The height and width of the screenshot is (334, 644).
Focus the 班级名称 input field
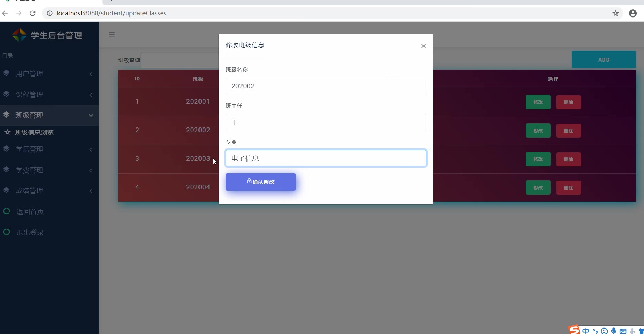click(326, 86)
